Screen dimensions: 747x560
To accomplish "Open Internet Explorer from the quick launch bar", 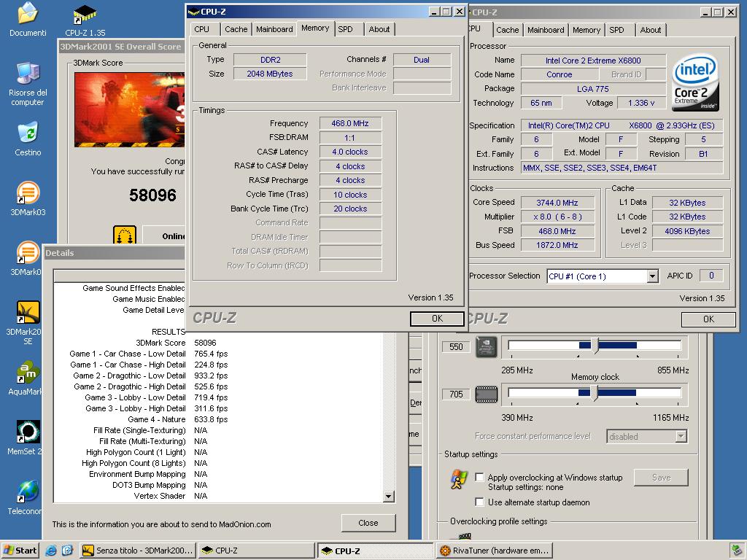I will coord(51,551).
